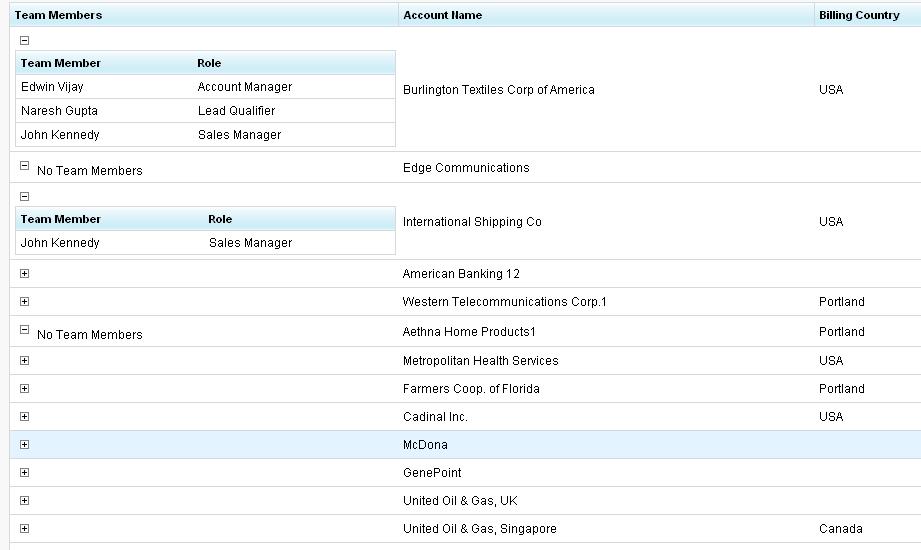Click the Lead Qualifier role cell
The width and height of the screenshot is (921, 550).
[237, 110]
